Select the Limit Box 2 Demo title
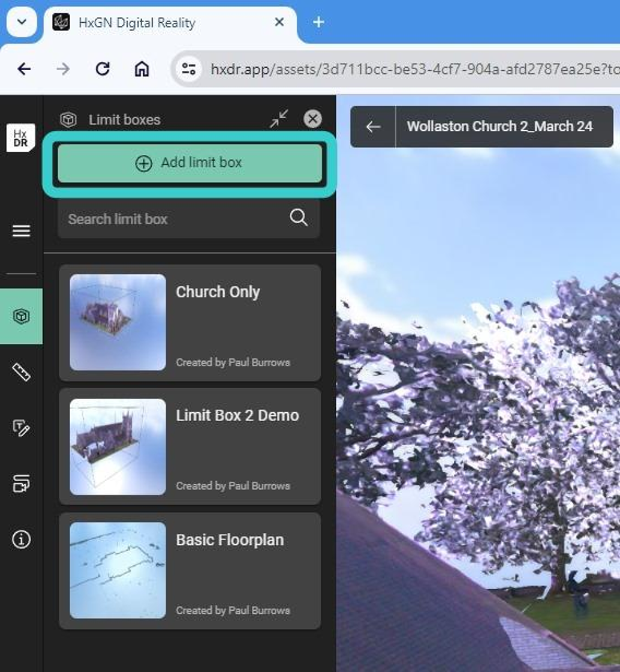This screenshot has height=672, width=620. (x=237, y=415)
